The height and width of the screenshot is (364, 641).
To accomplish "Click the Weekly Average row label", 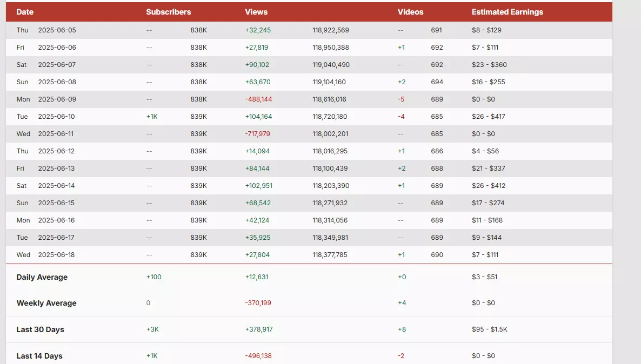I will 46,303.
